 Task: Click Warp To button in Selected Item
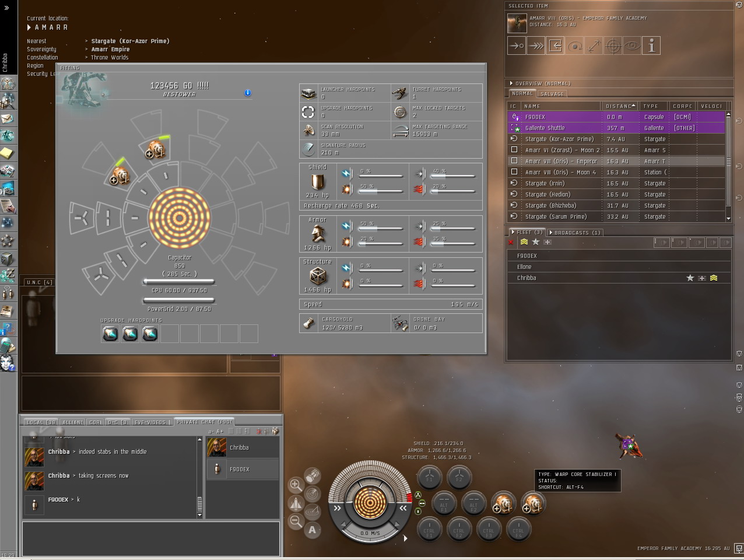536,45
